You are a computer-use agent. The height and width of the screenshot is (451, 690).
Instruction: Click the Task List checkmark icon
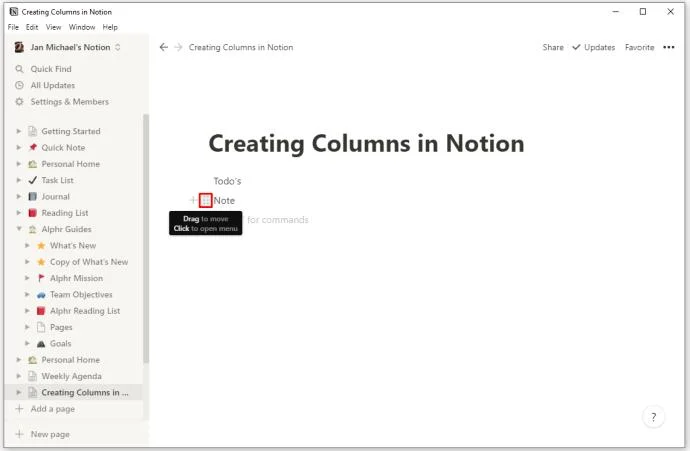point(33,180)
